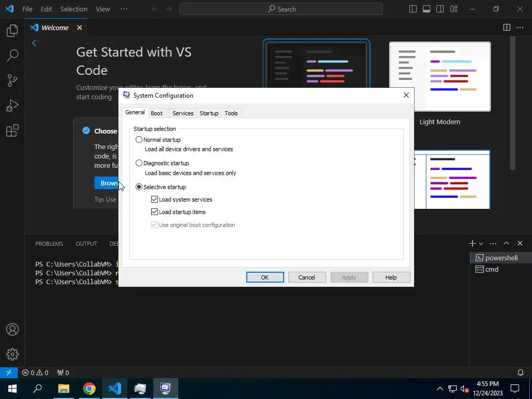Screen dimensions: 532x399
Task: Click OK in System Configuration
Action: (x=265, y=277)
